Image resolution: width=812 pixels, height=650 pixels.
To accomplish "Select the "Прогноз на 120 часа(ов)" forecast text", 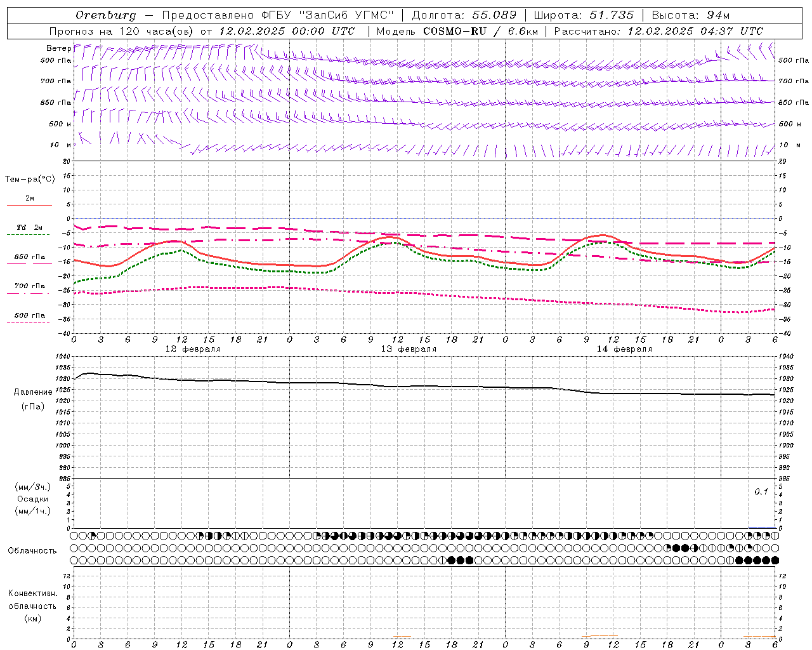I will coord(122,31).
